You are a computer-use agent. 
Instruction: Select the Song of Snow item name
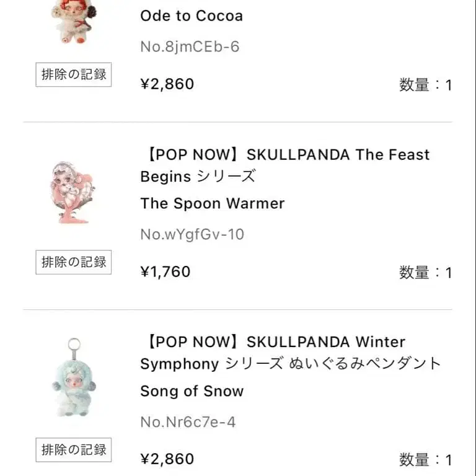coord(192,391)
